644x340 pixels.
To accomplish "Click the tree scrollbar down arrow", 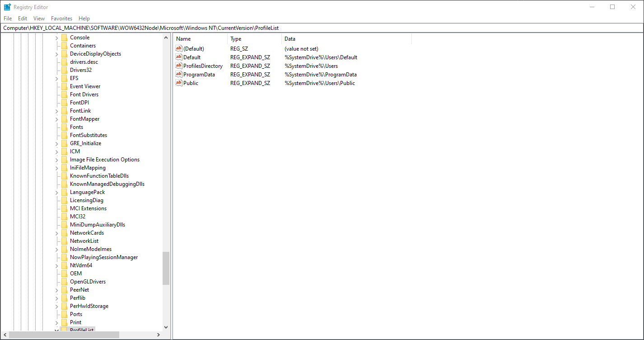I will coord(166,327).
